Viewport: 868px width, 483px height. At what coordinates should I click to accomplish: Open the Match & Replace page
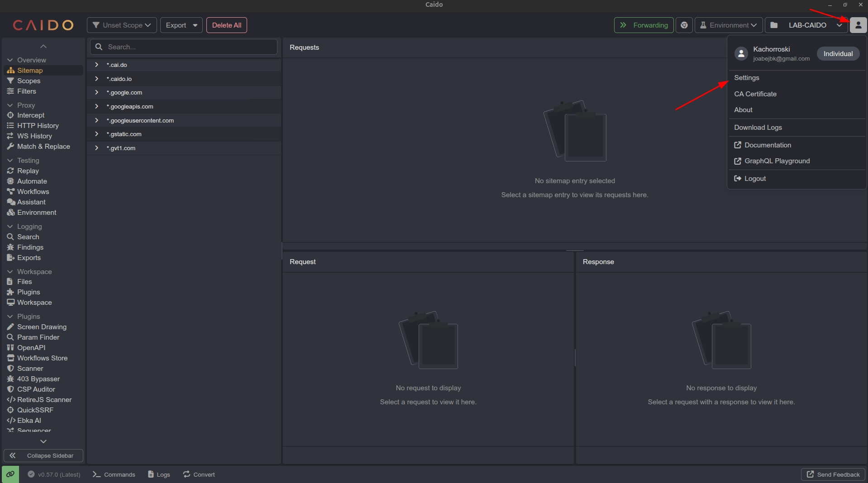[x=43, y=147]
